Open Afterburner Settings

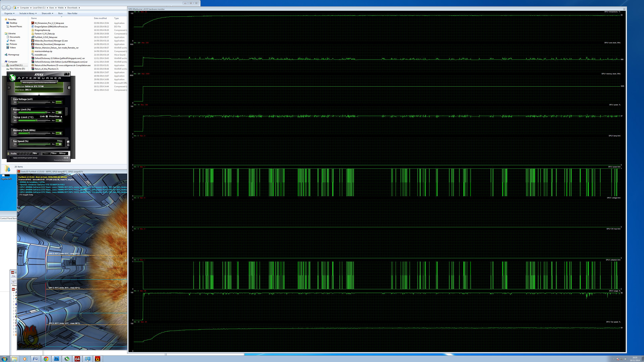coord(62,154)
